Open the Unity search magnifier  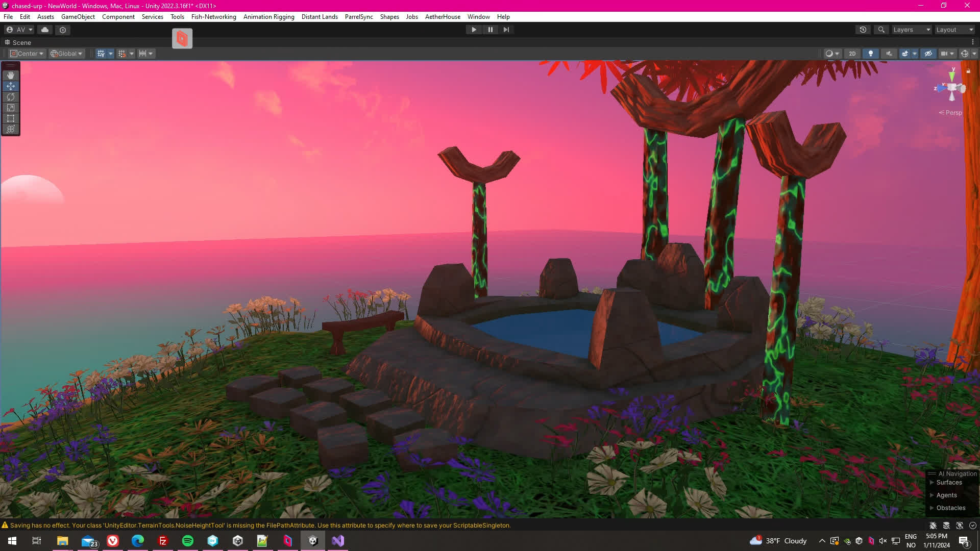881,30
